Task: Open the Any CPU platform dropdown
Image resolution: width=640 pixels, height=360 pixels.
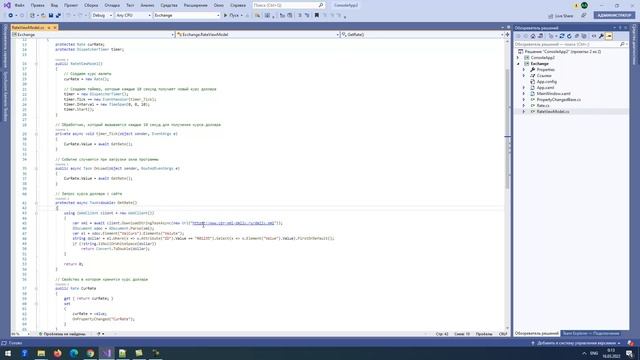Action: [x=133, y=16]
